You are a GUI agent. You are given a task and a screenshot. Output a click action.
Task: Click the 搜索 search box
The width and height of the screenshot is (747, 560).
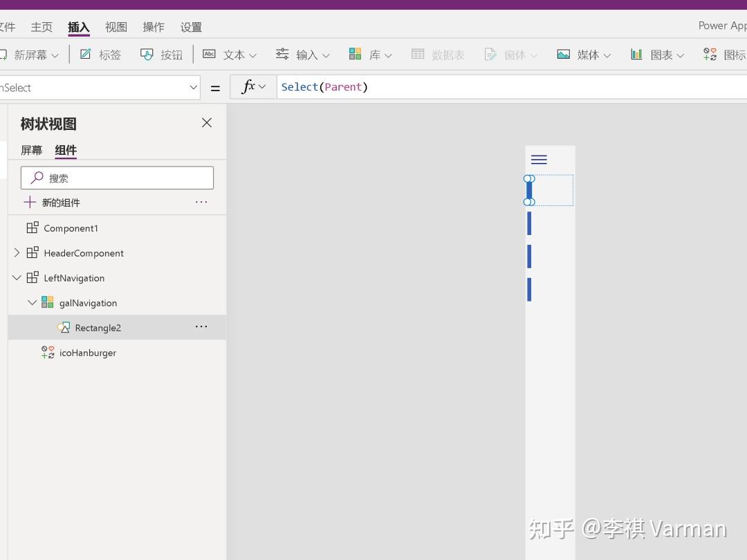tap(117, 178)
